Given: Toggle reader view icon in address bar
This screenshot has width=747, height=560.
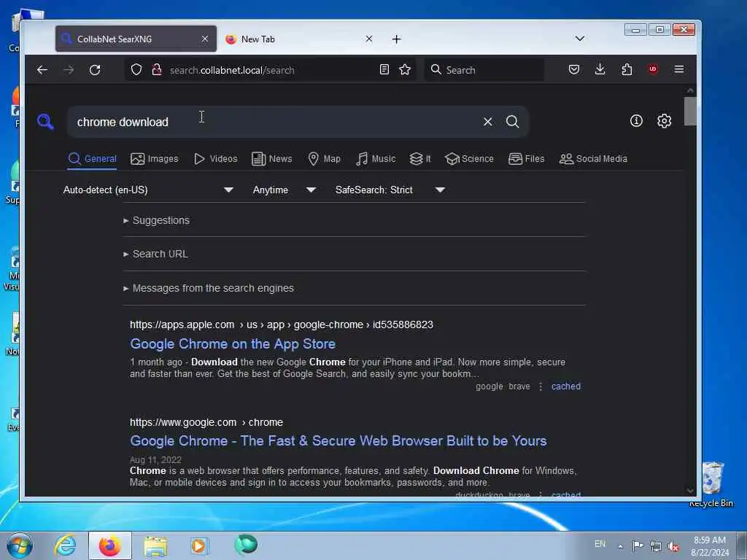Looking at the screenshot, I should pos(384,70).
